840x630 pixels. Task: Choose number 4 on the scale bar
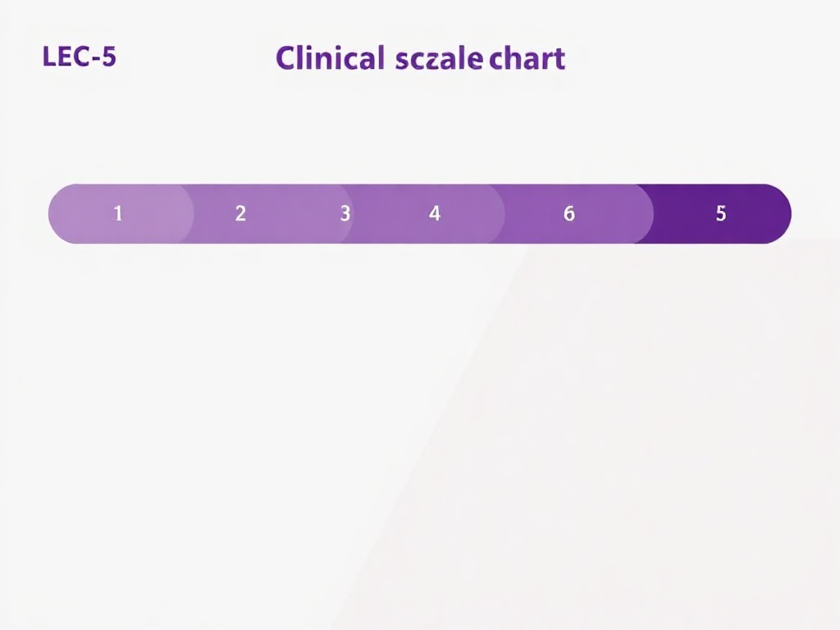pyautogui.click(x=435, y=213)
